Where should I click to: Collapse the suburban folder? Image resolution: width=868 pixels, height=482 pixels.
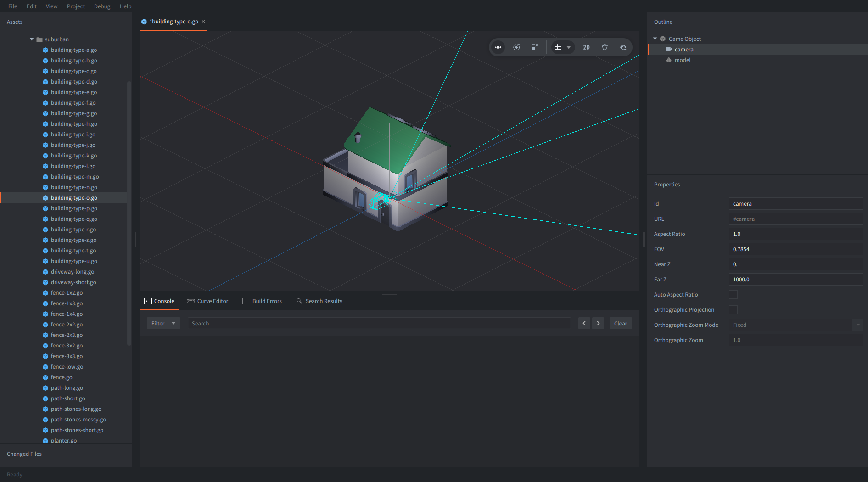point(32,39)
